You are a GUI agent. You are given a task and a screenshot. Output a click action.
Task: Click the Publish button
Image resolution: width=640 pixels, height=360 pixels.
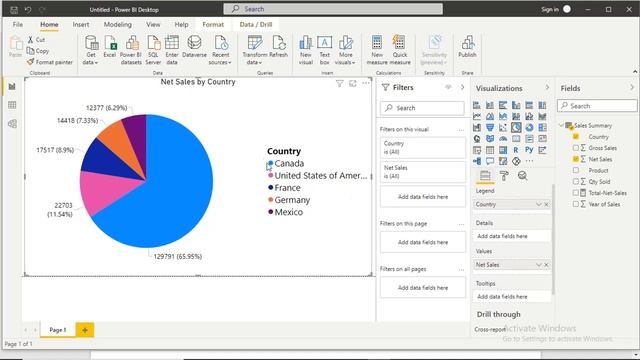[x=467, y=47]
